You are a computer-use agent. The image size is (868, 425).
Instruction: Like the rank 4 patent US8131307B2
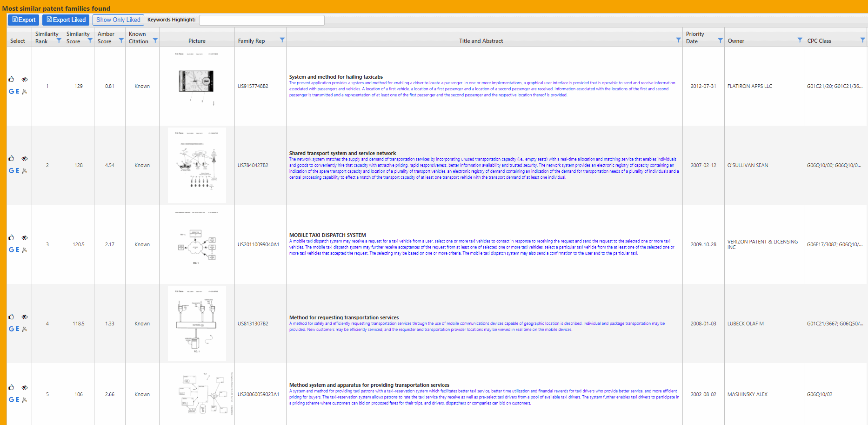[11, 317]
